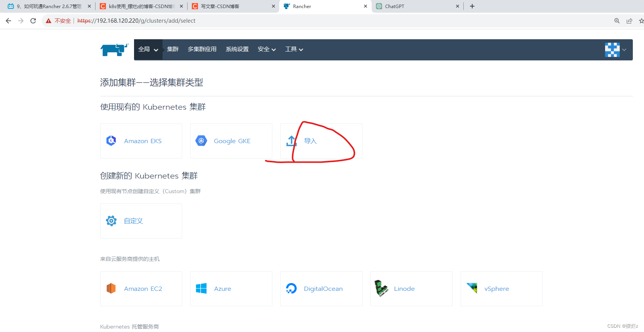
Task: Click the 添加集群——选择集群类型 heading
Action: [x=151, y=82]
